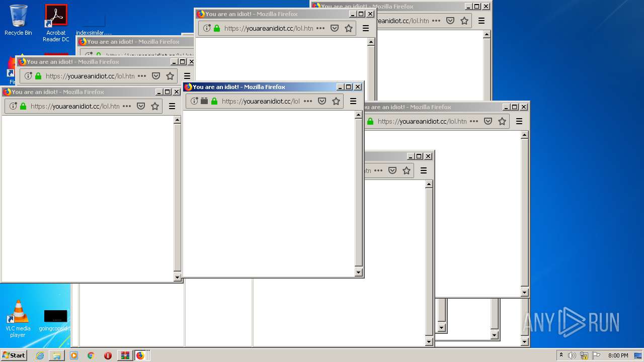
Task: Launch Opera browser from the taskbar
Action: click(x=108, y=355)
